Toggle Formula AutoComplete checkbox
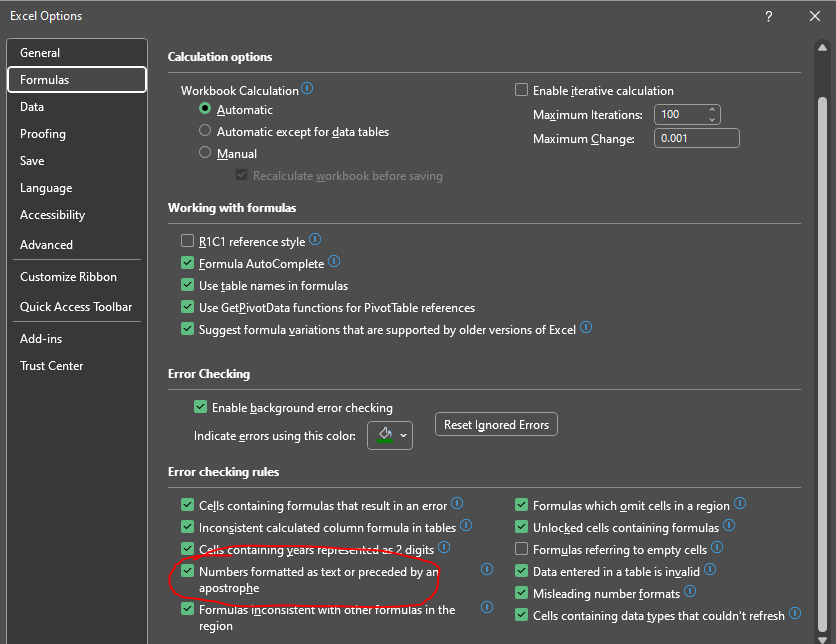The height and width of the screenshot is (644, 836). 187,263
